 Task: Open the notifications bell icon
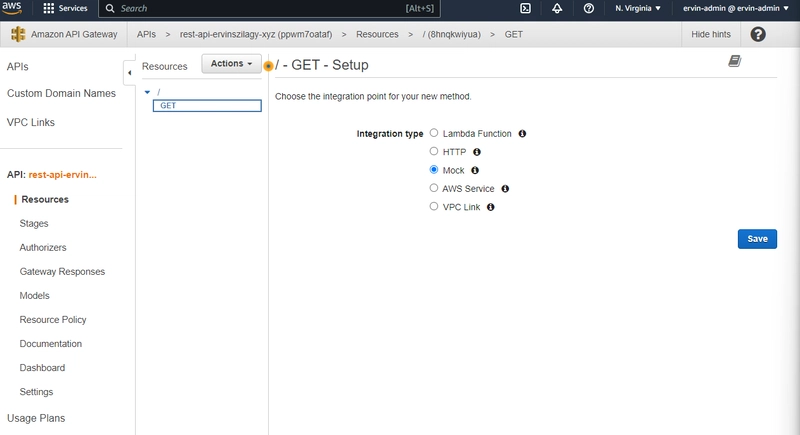click(557, 8)
